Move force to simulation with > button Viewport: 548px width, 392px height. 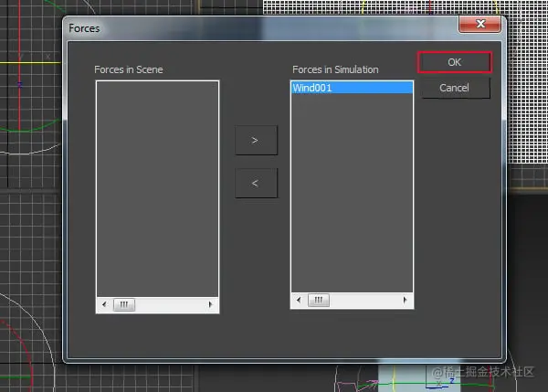[x=256, y=140]
